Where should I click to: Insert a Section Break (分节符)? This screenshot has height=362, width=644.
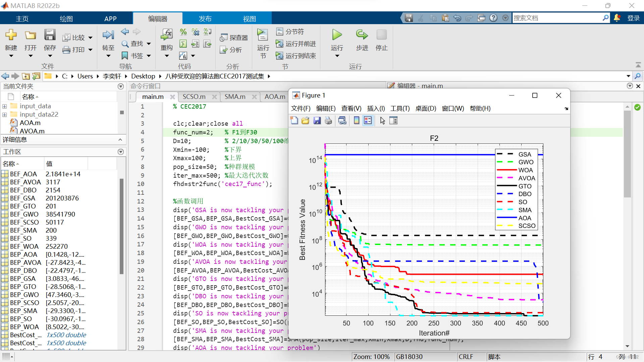pyautogui.click(x=290, y=32)
